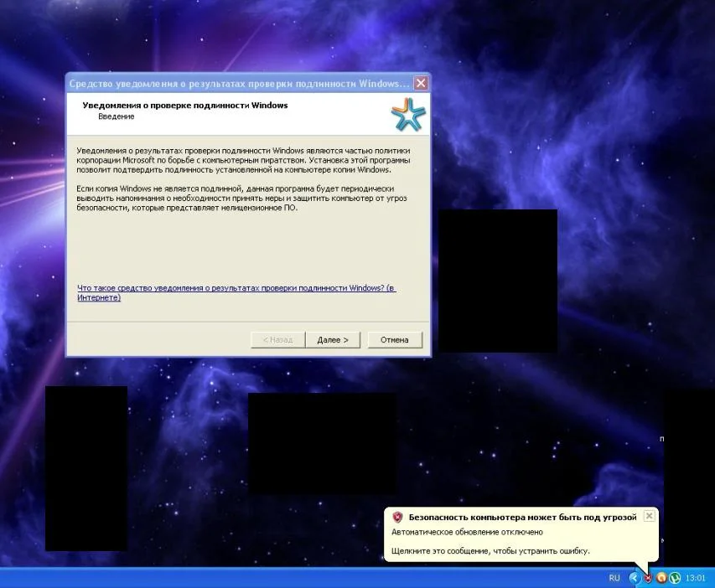Click the heading 'Уведомления о проверке подлинности Windows'

click(185, 106)
